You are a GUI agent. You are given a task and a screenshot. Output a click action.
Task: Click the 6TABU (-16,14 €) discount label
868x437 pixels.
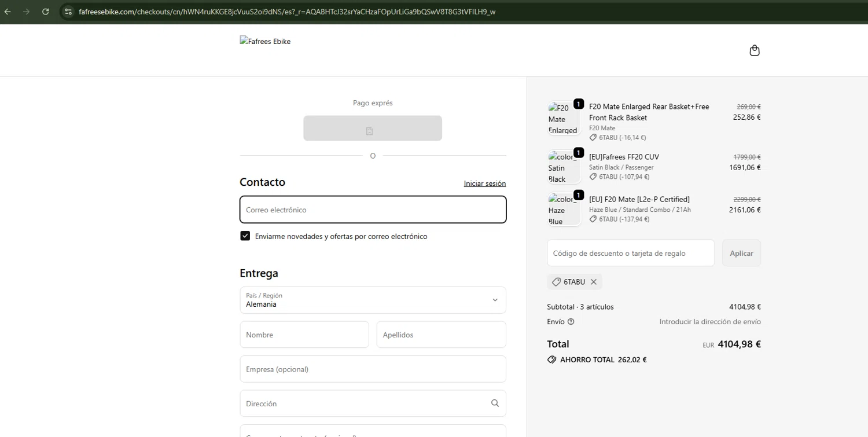tap(623, 138)
